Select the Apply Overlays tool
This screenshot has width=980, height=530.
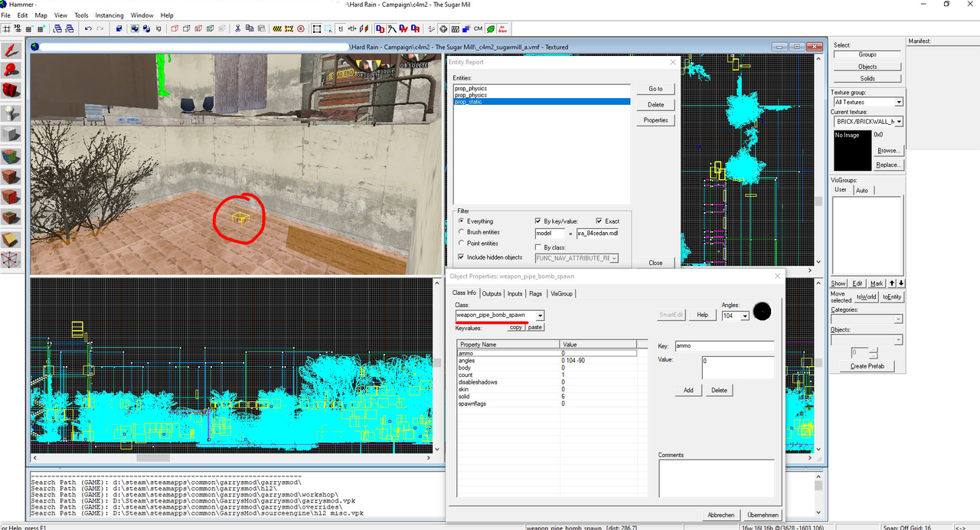[x=12, y=218]
